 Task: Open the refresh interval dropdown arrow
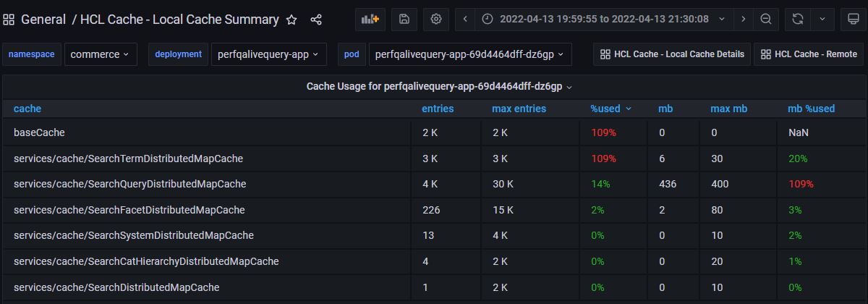[822, 20]
